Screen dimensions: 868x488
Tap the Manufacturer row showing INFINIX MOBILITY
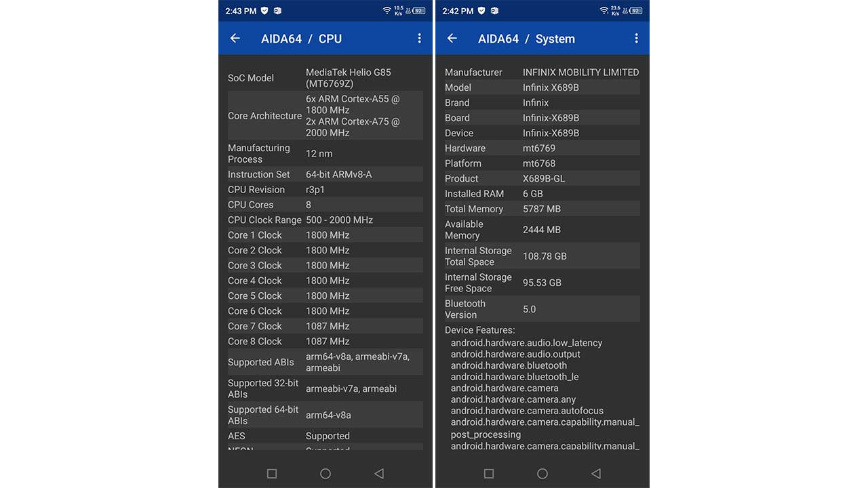click(x=542, y=73)
